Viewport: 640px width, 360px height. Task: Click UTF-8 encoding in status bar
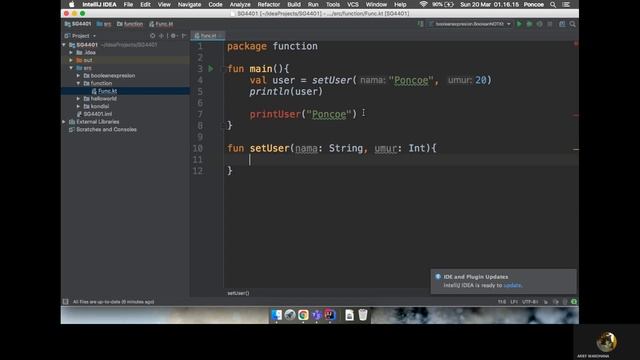(530, 302)
